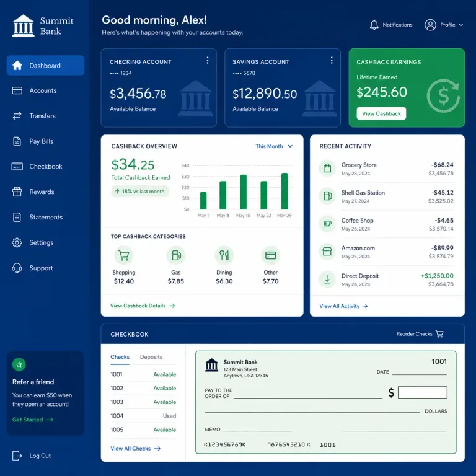This screenshot has width=476, height=476.
Task: Click the Dining fork icon
Action: 224,255
